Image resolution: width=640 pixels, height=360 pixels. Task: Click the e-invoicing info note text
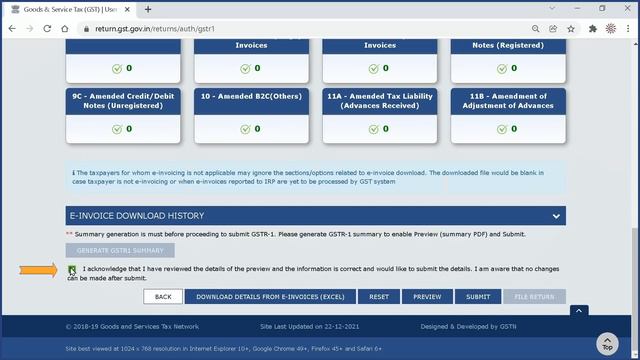[x=308, y=177]
